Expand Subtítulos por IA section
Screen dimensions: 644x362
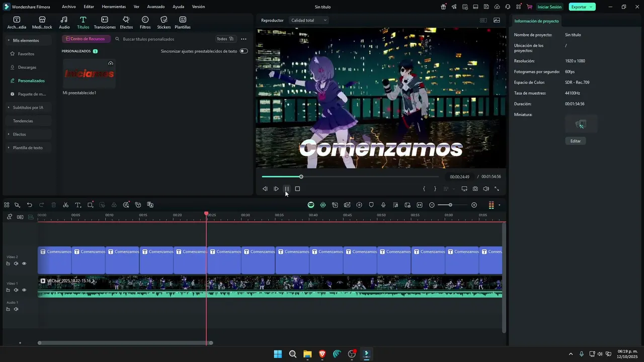point(9,108)
